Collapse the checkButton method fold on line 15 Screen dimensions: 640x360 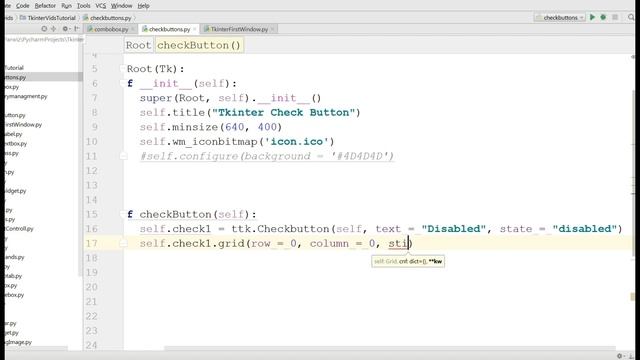tap(122, 214)
